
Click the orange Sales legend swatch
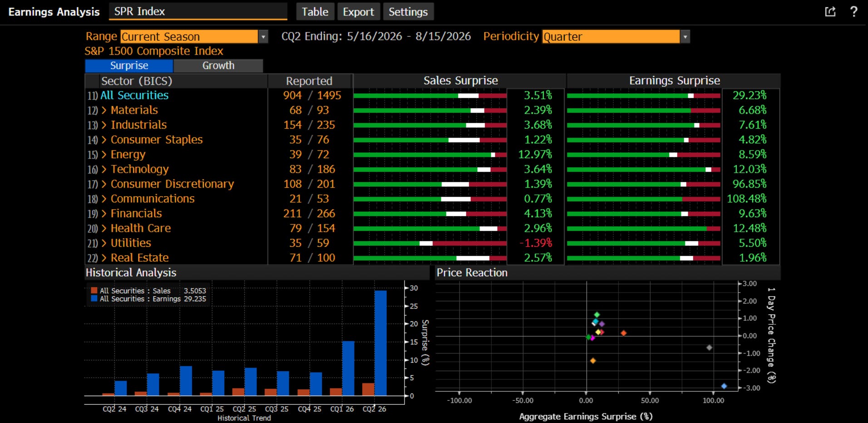[x=94, y=291]
